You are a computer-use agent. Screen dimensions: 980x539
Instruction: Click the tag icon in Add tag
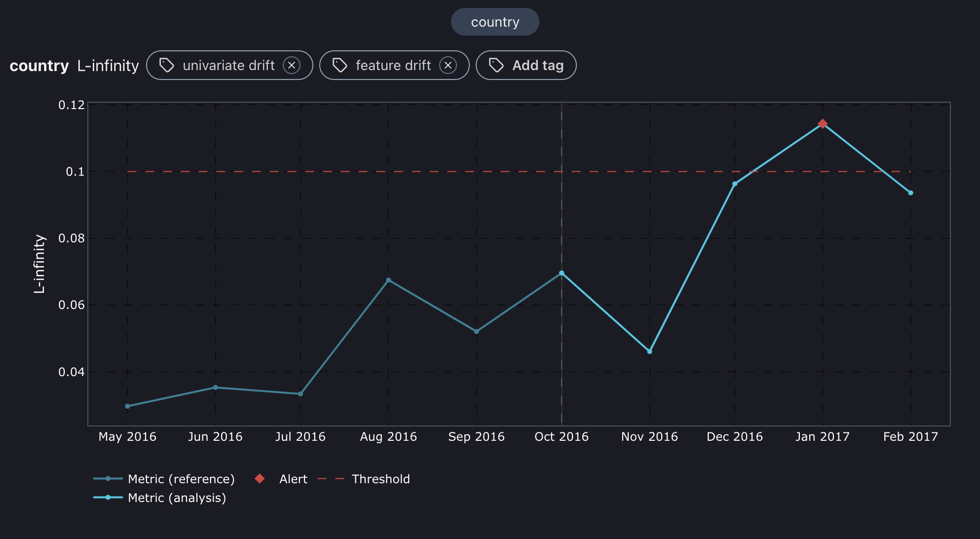tap(496, 65)
